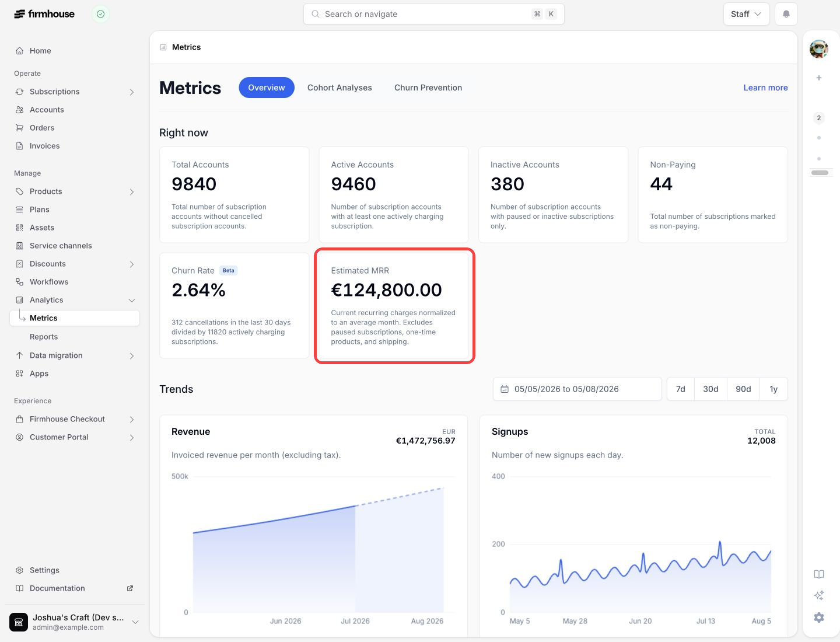Screen dimensions: 840x642
Task: Select the 90d range button
Action: [743, 389]
